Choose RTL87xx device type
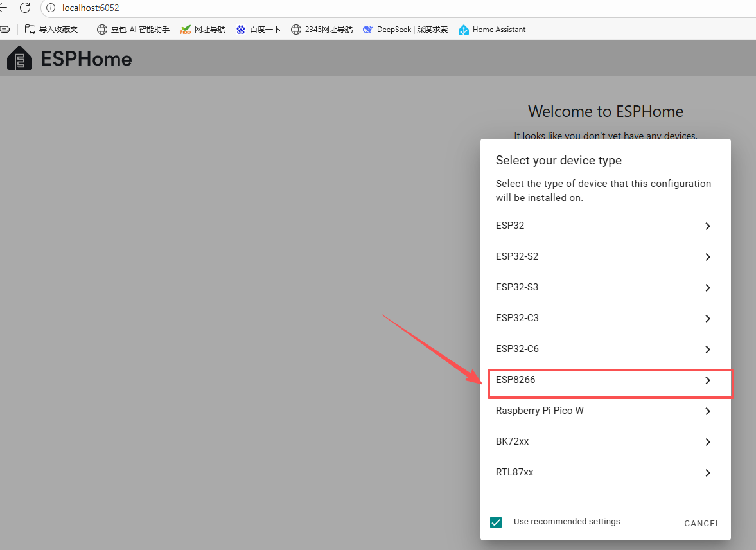The width and height of the screenshot is (756, 550). click(606, 473)
